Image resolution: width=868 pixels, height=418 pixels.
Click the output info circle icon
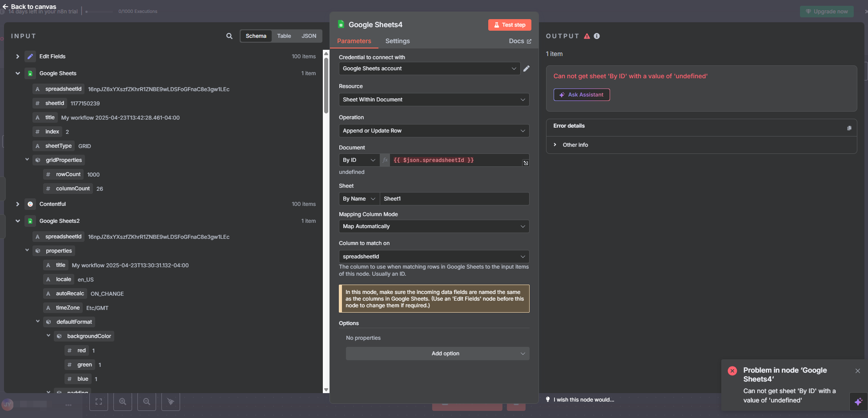597,36
